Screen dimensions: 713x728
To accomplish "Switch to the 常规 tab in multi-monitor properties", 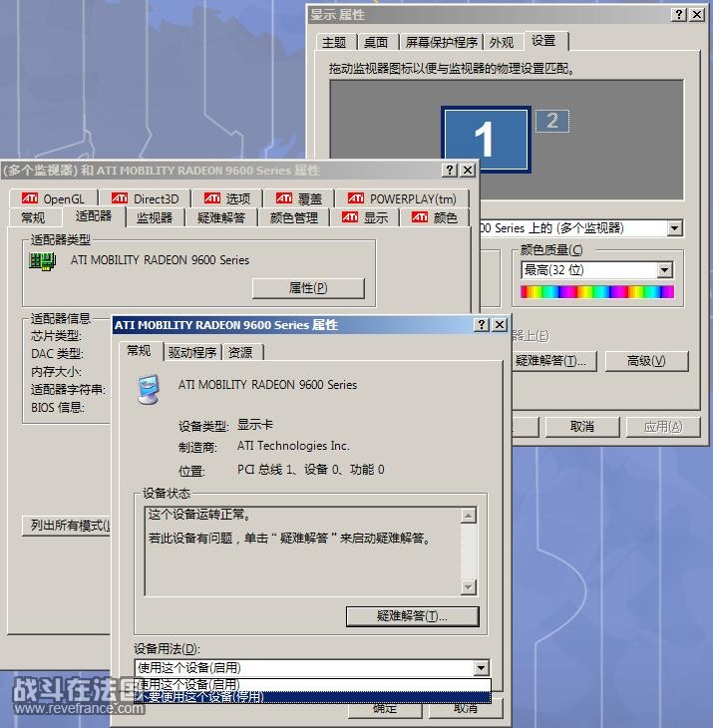I will click(x=34, y=217).
